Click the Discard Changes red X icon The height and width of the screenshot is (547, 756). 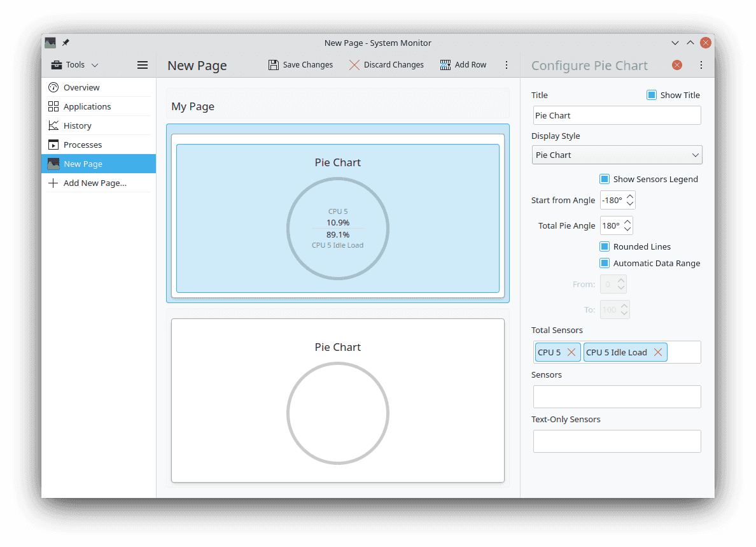[x=354, y=64]
